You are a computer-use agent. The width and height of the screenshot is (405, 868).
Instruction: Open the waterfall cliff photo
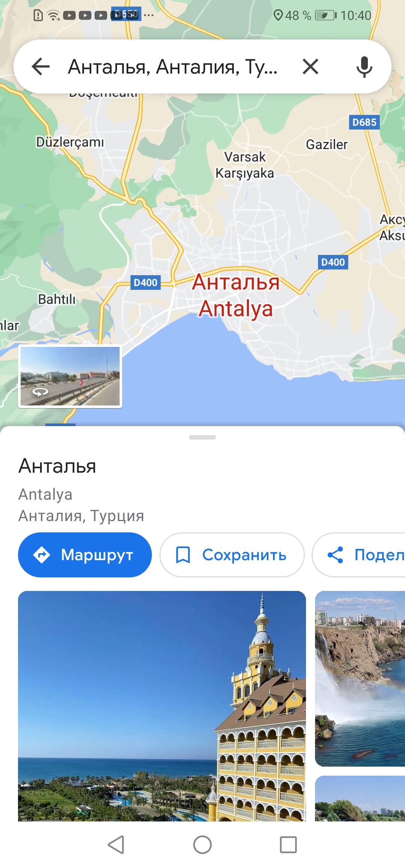pos(360,679)
